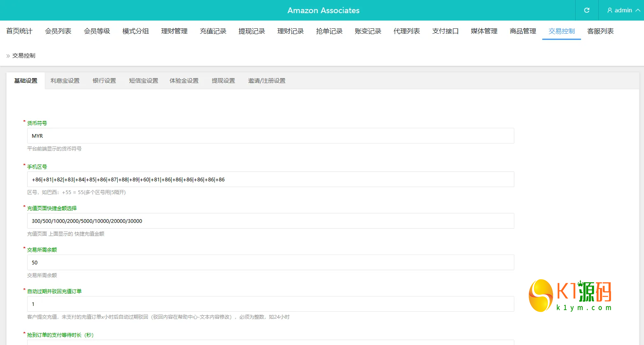The image size is (644, 345).
Task: Click the page refresh icon in header
Action: pos(586,10)
